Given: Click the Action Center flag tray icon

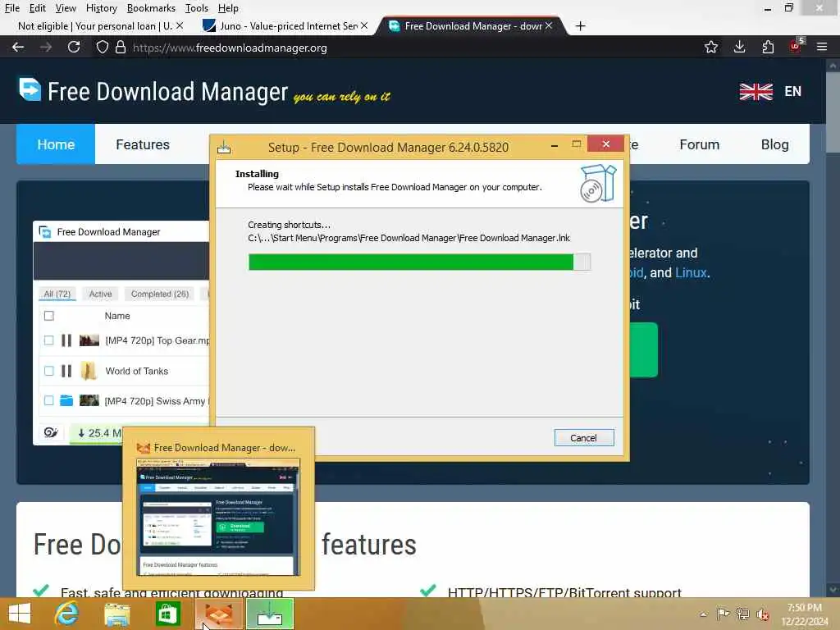Looking at the screenshot, I should (723, 614).
